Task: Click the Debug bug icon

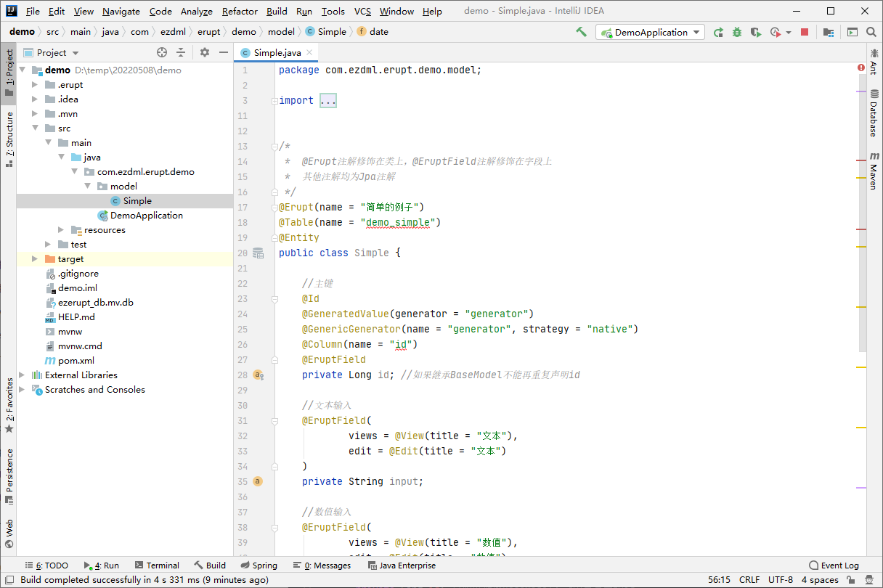Action: (737, 32)
